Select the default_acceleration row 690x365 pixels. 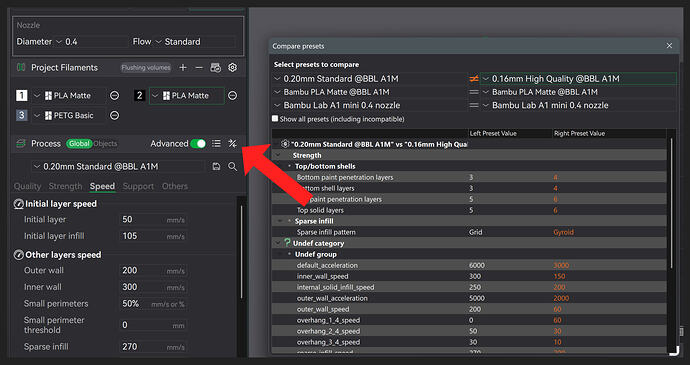469,265
